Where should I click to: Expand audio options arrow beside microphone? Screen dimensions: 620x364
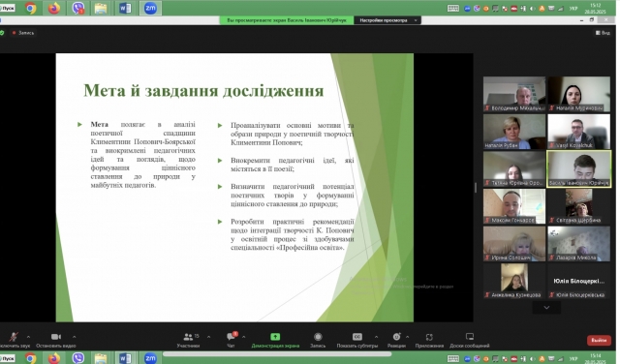click(28, 337)
